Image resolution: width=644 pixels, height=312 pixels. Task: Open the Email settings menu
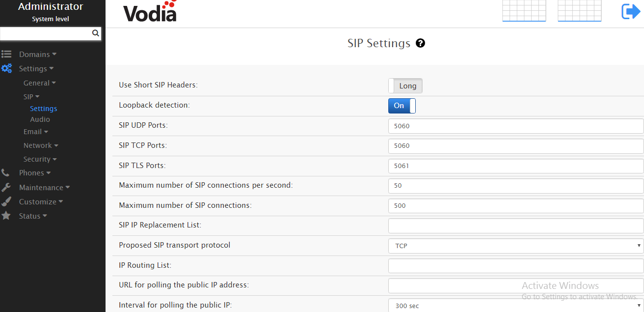pyautogui.click(x=35, y=132)
